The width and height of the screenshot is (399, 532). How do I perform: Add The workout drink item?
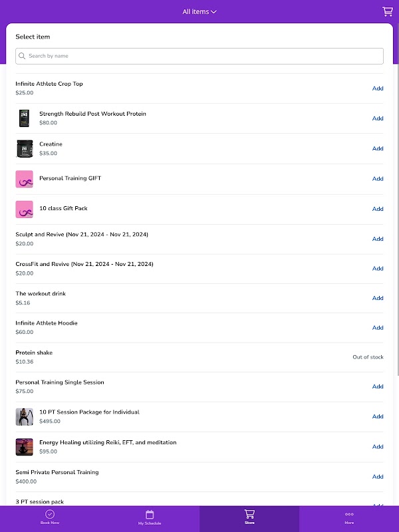(x=378, y=298)
